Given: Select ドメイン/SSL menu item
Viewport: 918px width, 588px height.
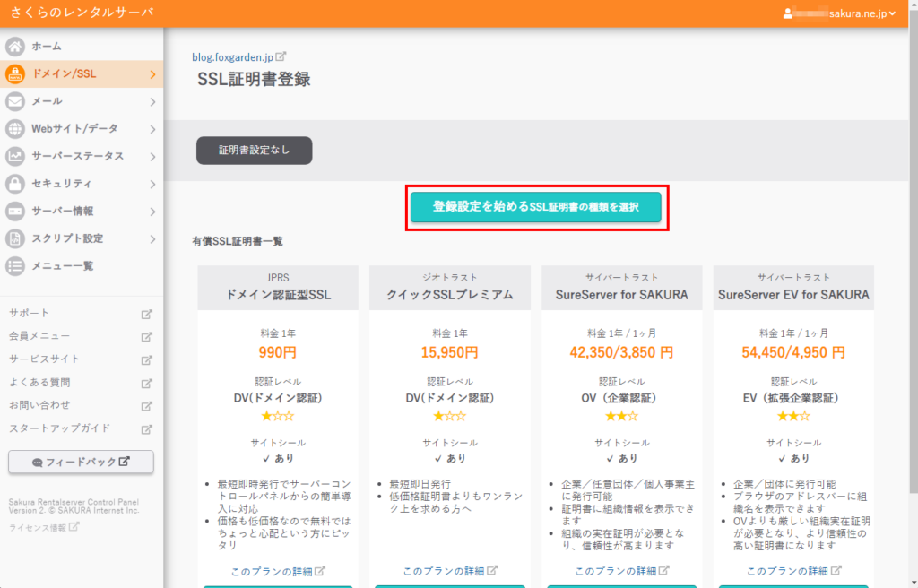Looking at the screenshot, I should pyautogui.click(x=82, y=73).
